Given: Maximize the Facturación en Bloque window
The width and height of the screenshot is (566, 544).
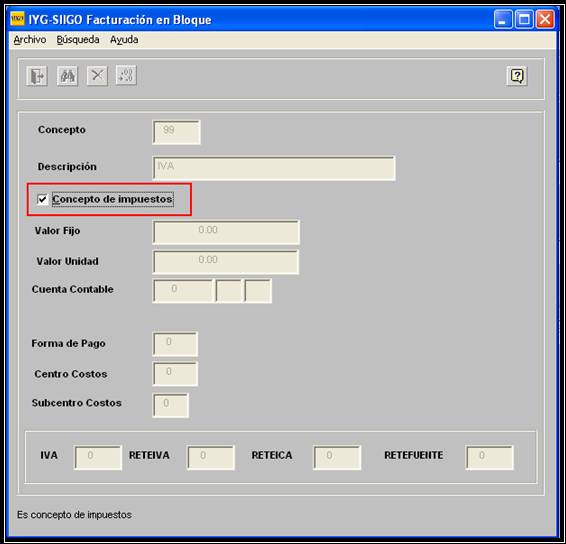Looking at the screenshot, I should [524, 19].
